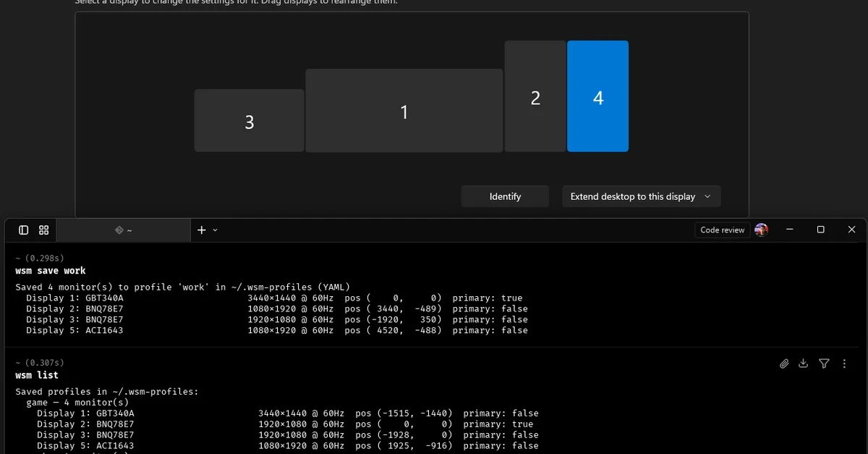Select highlighted display 4 in arrangement
The image size is (868, 454).
coord(597,97)
